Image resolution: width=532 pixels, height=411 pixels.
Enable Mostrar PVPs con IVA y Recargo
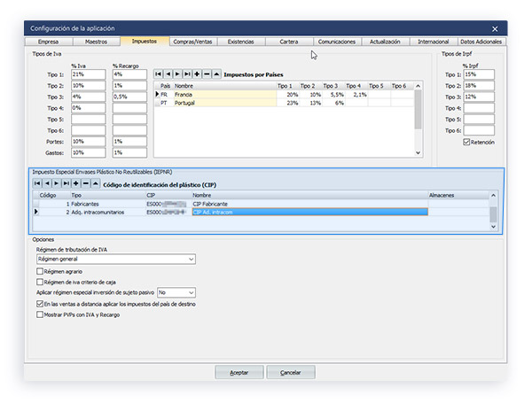39,314
